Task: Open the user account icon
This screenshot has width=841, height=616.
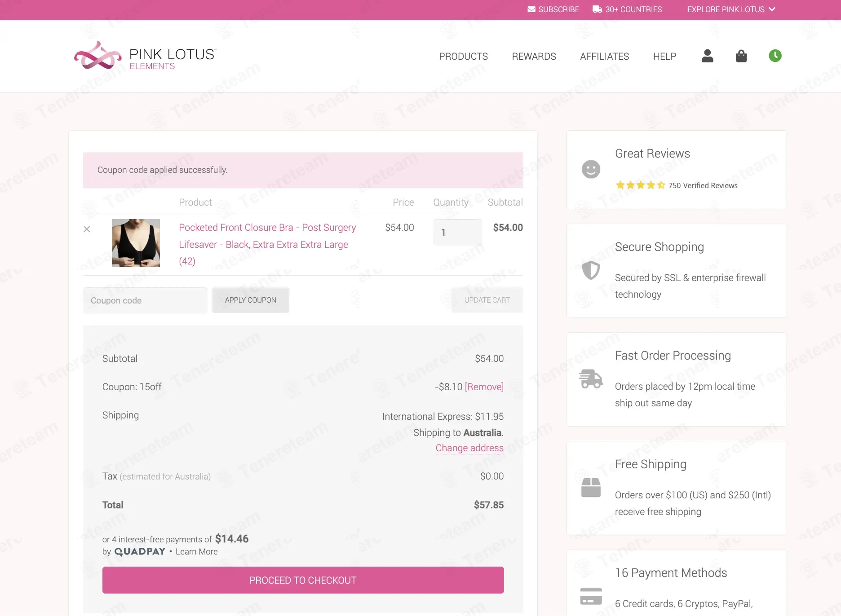Action: pos(707,56)
